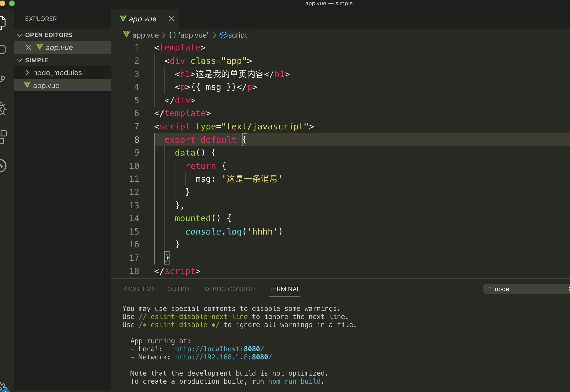The image size is (570, 392).
Task: Open the Source Control icon in activity bar
Action: (2, 78)
